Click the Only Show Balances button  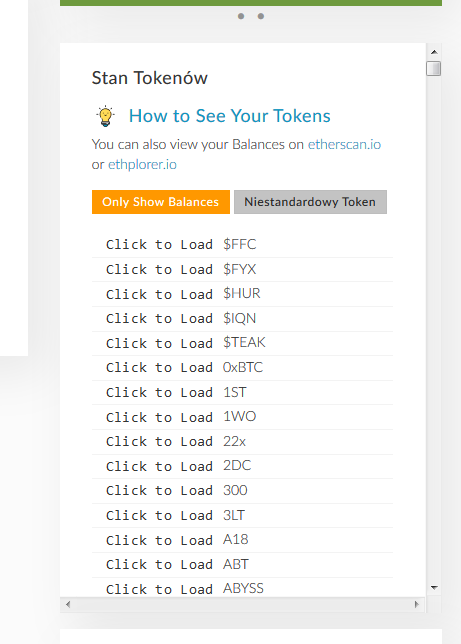161,202
